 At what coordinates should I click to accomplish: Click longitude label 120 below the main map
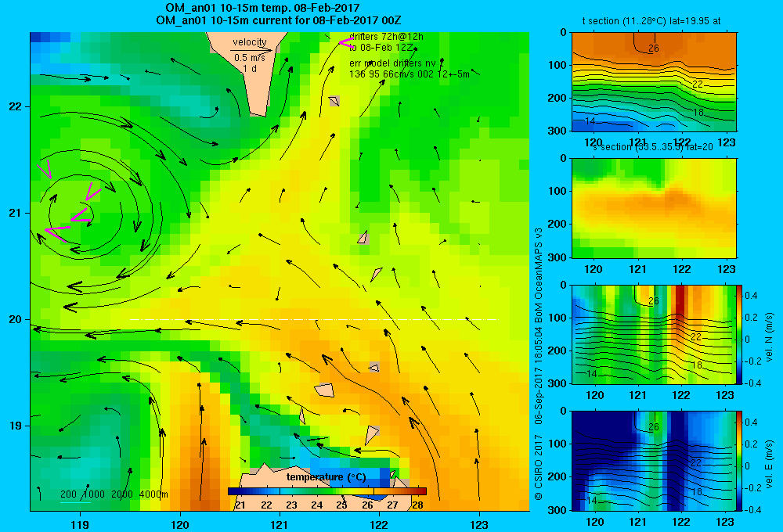point(180,524)
